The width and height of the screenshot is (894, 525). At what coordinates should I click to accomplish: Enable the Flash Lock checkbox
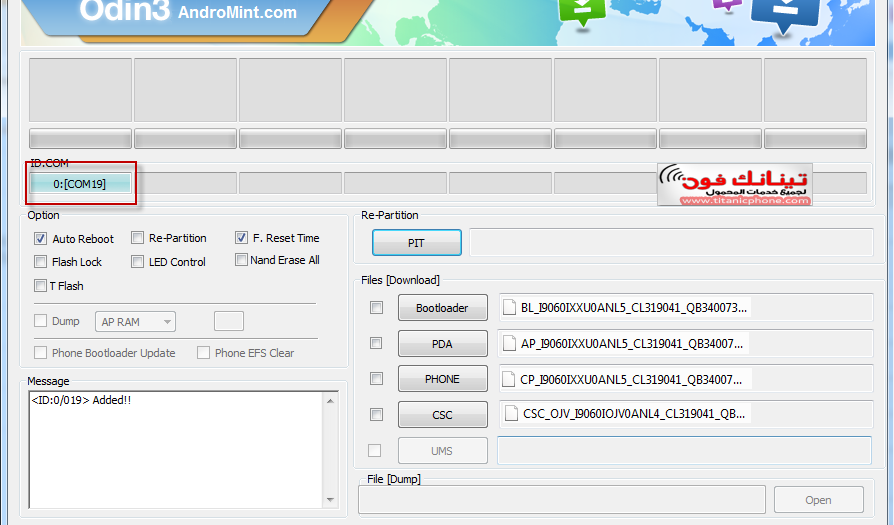pyautogui.click(x=40, y=262)
